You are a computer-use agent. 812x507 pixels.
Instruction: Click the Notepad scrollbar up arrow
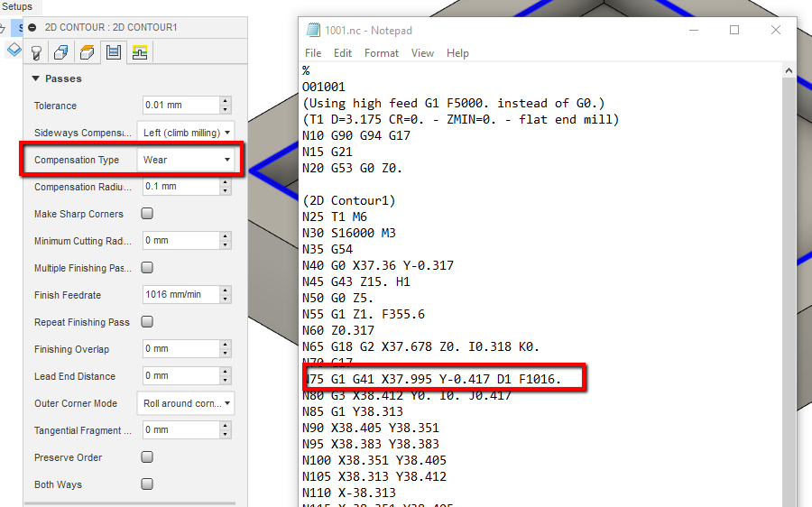click(789, 70)
